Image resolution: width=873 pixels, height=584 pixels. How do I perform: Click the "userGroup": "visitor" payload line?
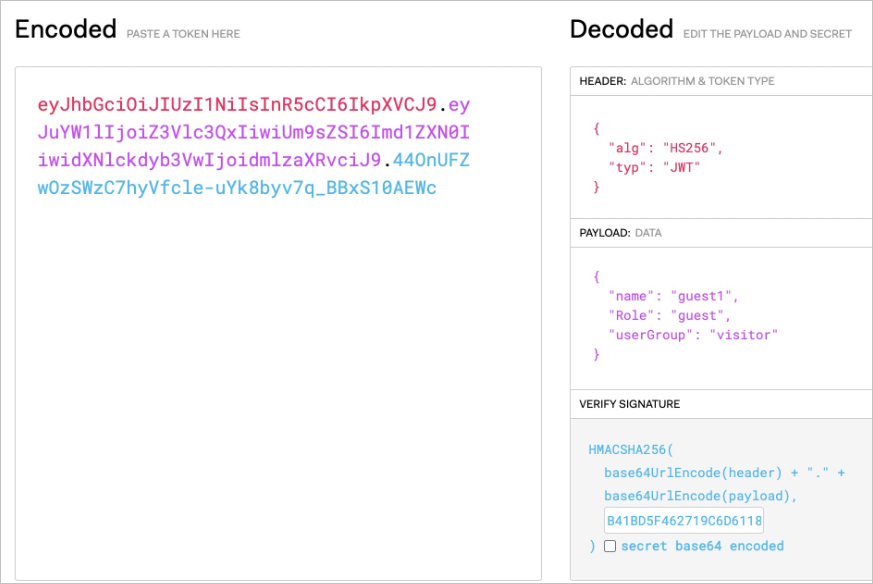[x=692, y=334]
